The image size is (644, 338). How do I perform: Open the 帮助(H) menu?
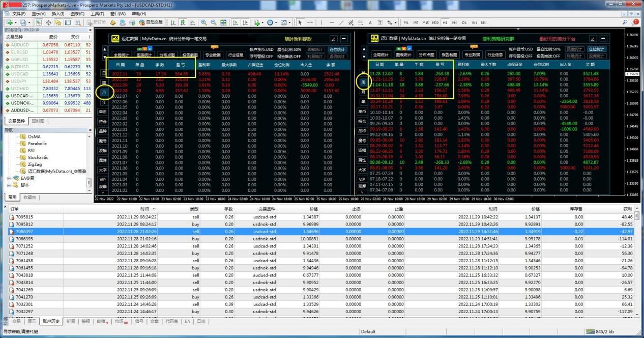pyautogui.click(x=139, y=14)
